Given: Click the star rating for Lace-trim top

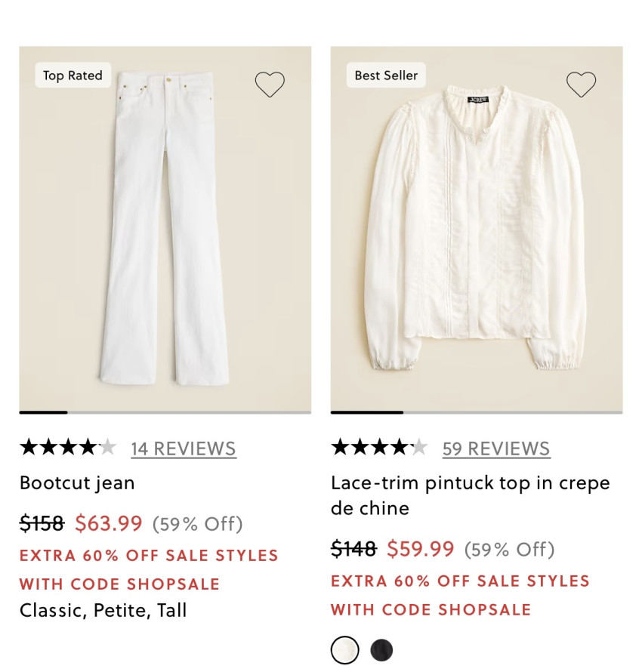Looking at the screenshot, I should 379,448.
